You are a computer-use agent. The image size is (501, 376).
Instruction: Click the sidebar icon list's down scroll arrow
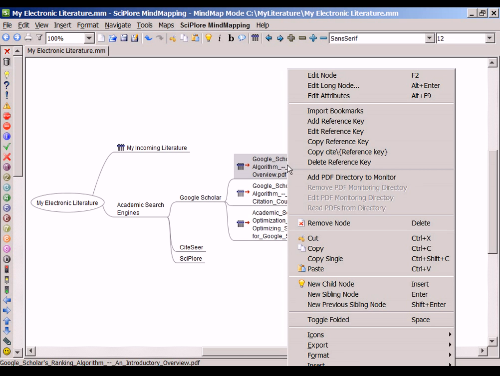coord(18,352)
